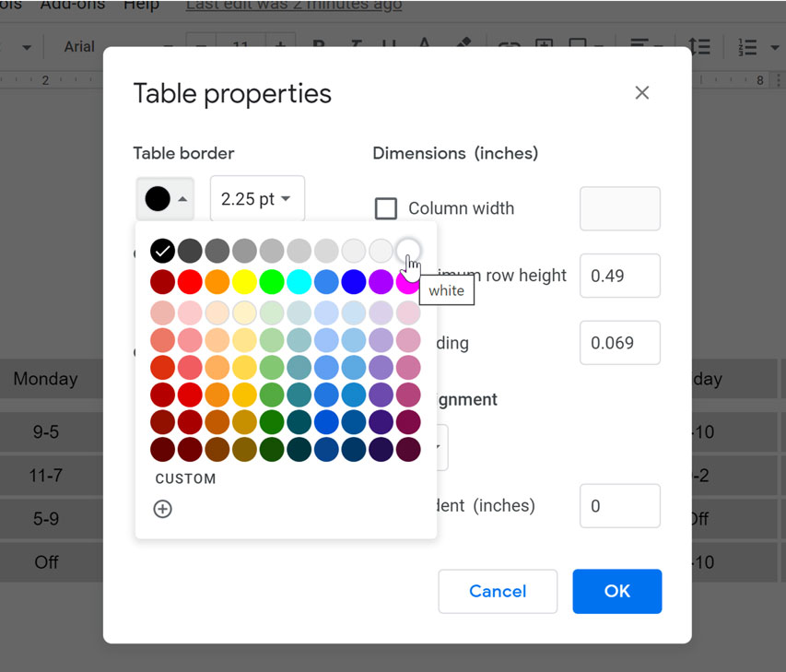Screen dimensions: 786x672
Task: Select the bright red color swatch
Action: 190,281
